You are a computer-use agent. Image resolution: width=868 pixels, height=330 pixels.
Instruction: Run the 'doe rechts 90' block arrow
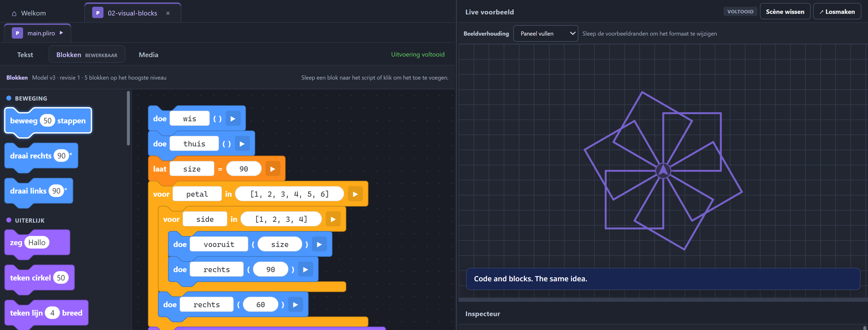coord(305,270)
